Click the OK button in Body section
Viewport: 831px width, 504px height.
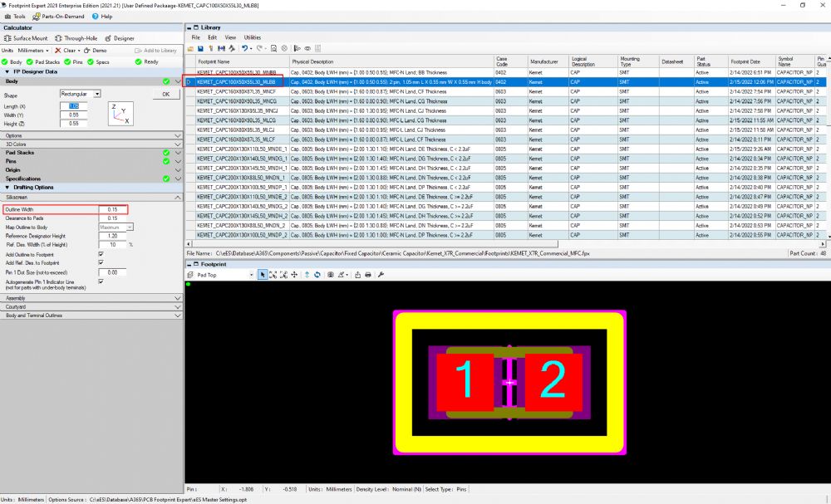(x=166, y=94)
